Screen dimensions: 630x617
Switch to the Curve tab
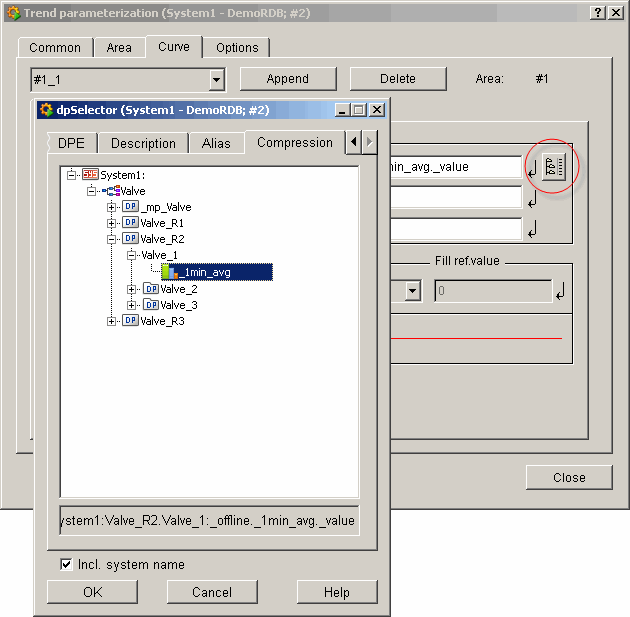174,47
